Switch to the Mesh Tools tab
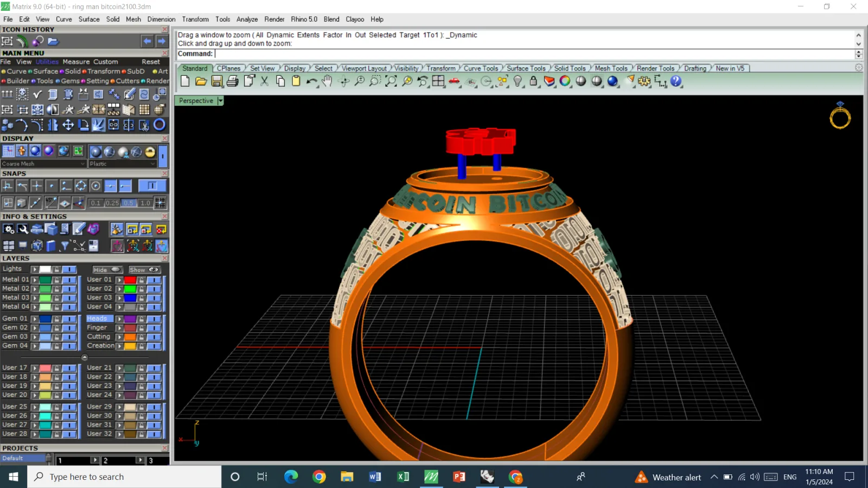Image resolution: width=868 pixels, height=488 pixels. click(x=611, y=68)
